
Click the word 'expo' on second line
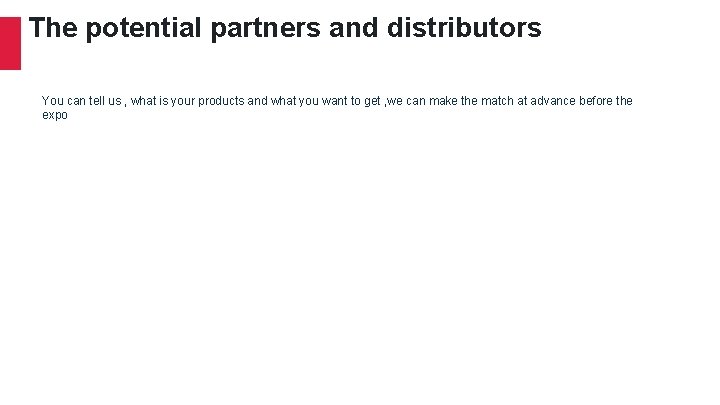pos(55,115)
